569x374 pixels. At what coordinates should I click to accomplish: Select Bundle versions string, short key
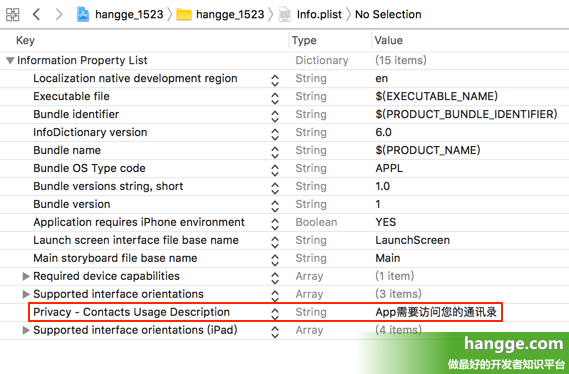click(x=108, y=186)
